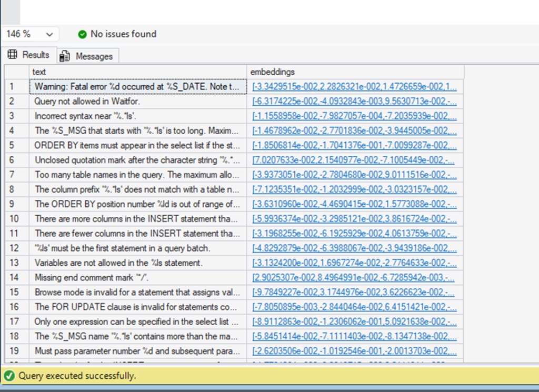
Task: Click the notepad icon beside Messages
Action: 65,55
